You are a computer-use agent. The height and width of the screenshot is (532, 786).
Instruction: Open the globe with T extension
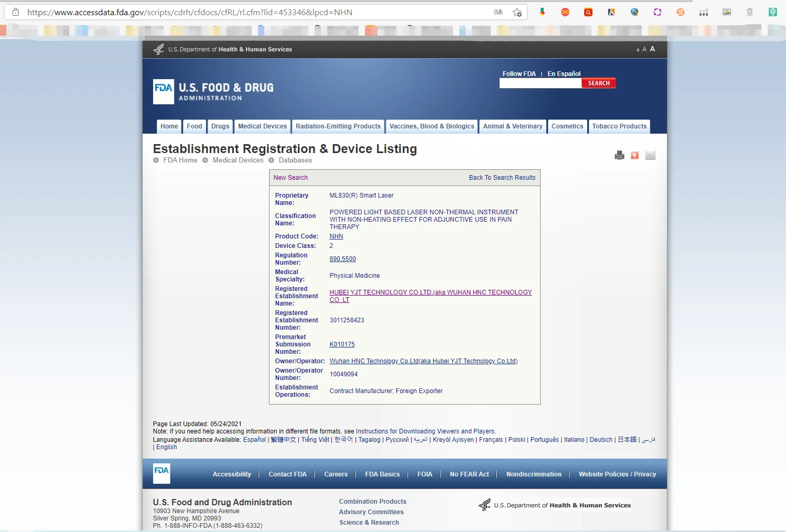point(634,12)
